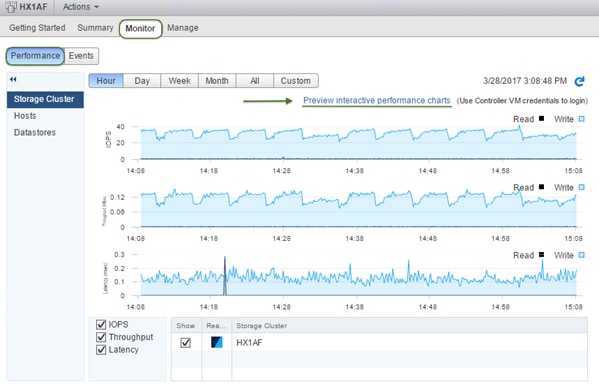The width and height of the screenshot is (599, 391).
Task: Click the Write legend square on Latency chart
Action: point(581,255)
